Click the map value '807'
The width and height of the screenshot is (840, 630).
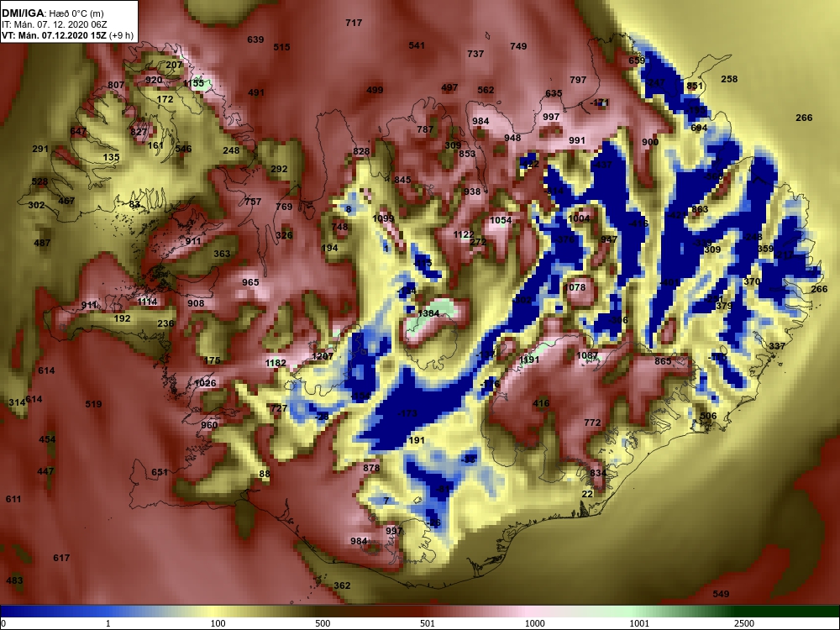pyautogui.click(x=116, y=85)
